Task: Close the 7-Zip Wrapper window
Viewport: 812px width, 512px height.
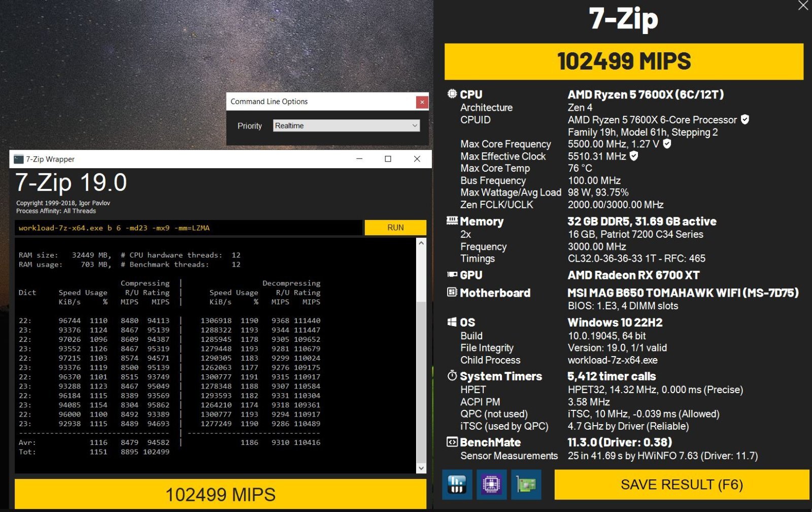Action: pyautogui.click(x=417, y=159)
